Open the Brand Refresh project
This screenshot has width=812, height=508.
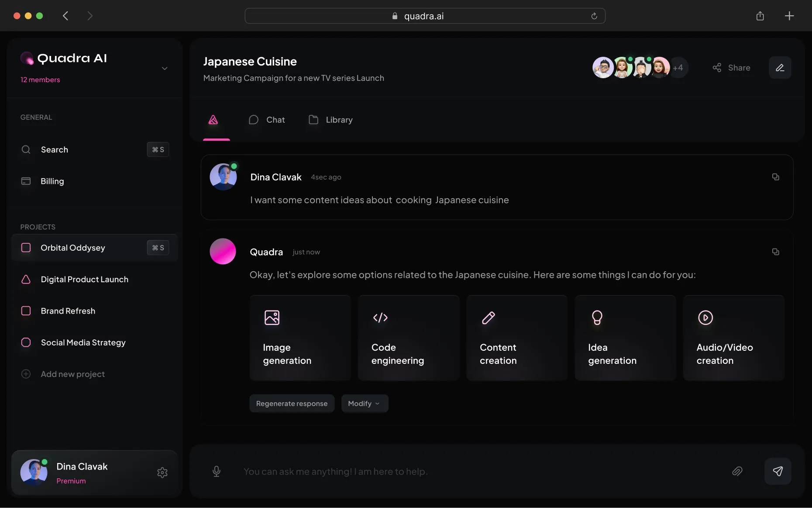[68, 311]
